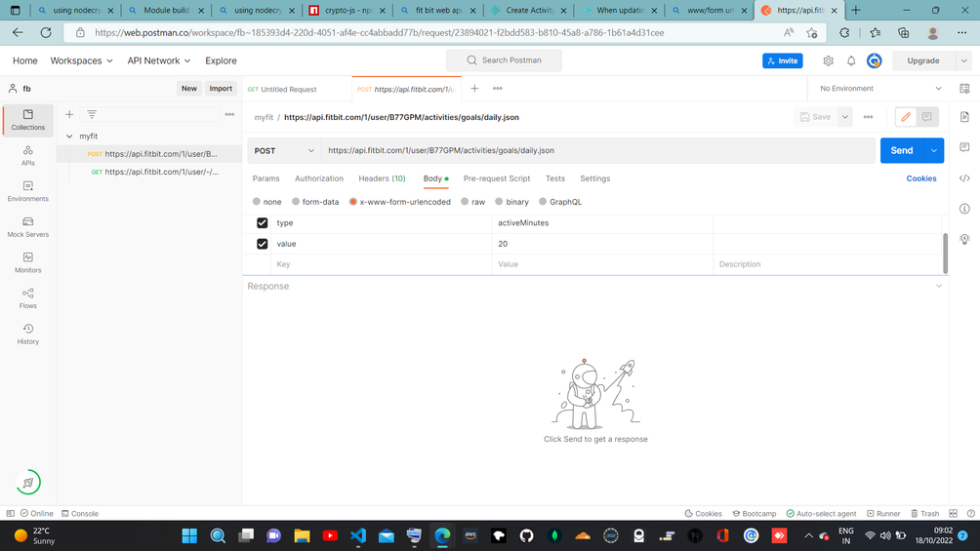Collapse the myfit collection folder
The image size is (980, 551).
(69, 137)
